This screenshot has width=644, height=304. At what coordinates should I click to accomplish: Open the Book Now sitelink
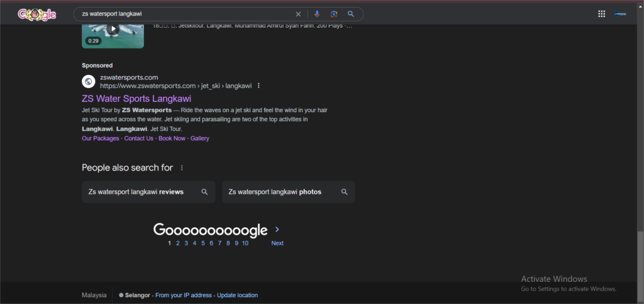(x=172, y=138)
